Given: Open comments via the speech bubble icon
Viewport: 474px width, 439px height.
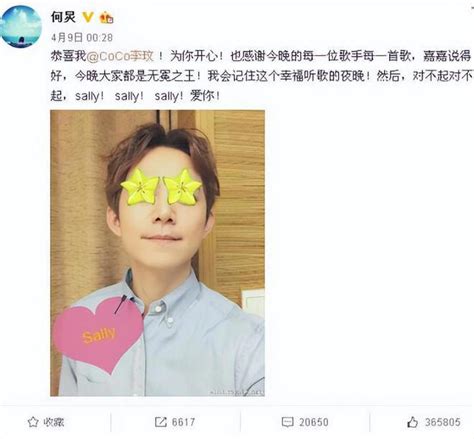Looking at the screenshot, I should pos(287,422).
